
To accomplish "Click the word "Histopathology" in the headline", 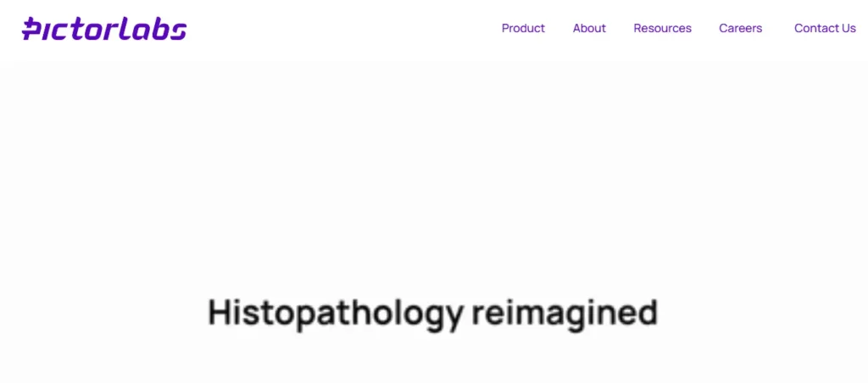I will [334, 314].
